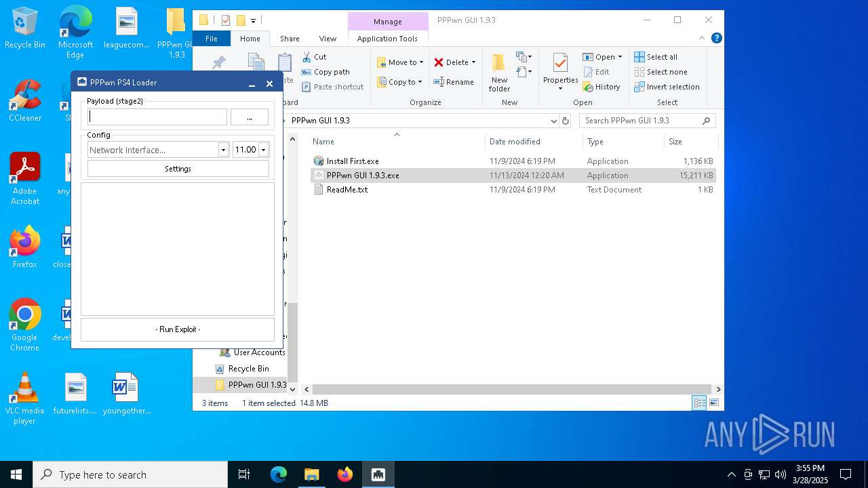
Task: Open the Task View button
Action: (x=244, y=474)
